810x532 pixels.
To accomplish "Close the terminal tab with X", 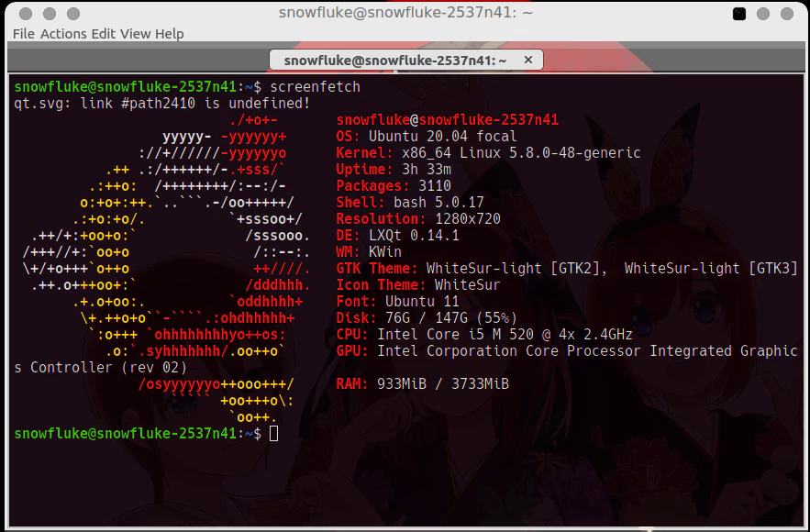I will 528,60.
